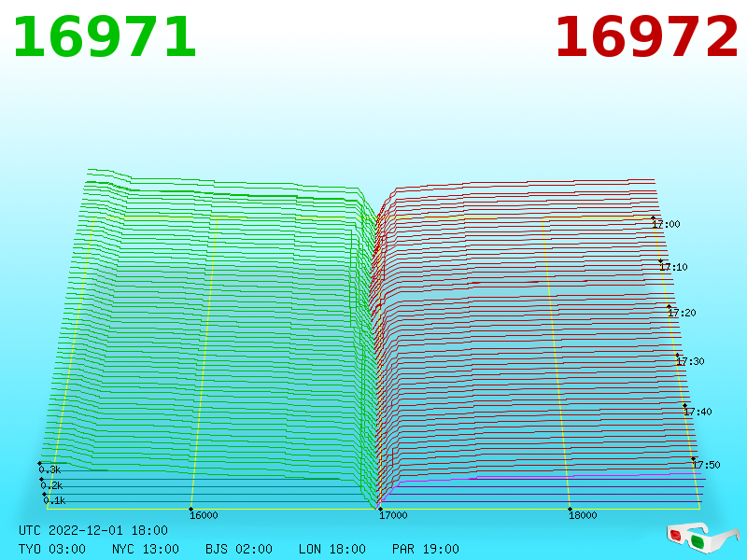Click the LON 18:00 London time
Image resolution: width=747 pixels, height=560 pixels.
(332, 549)
